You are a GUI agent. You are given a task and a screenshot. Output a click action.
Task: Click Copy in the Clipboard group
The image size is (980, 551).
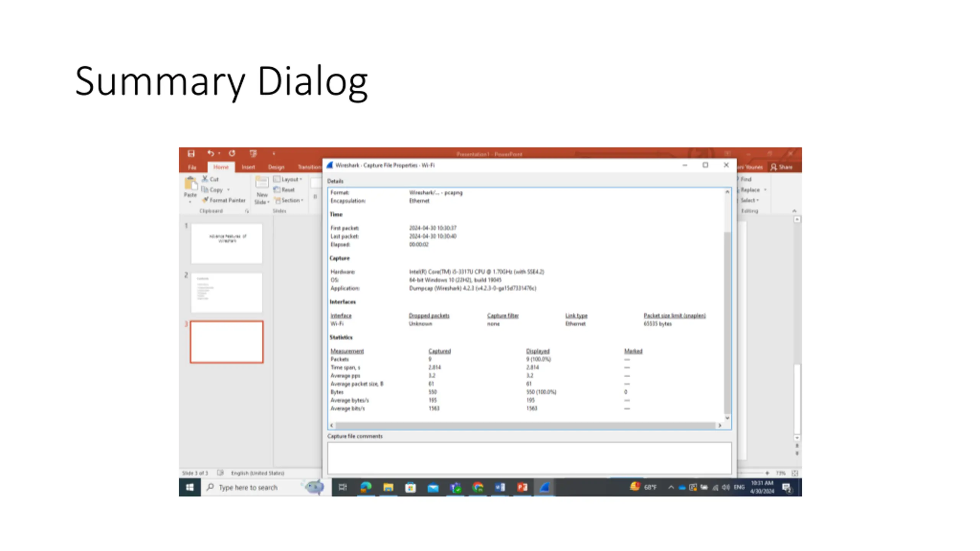point(212,190)
